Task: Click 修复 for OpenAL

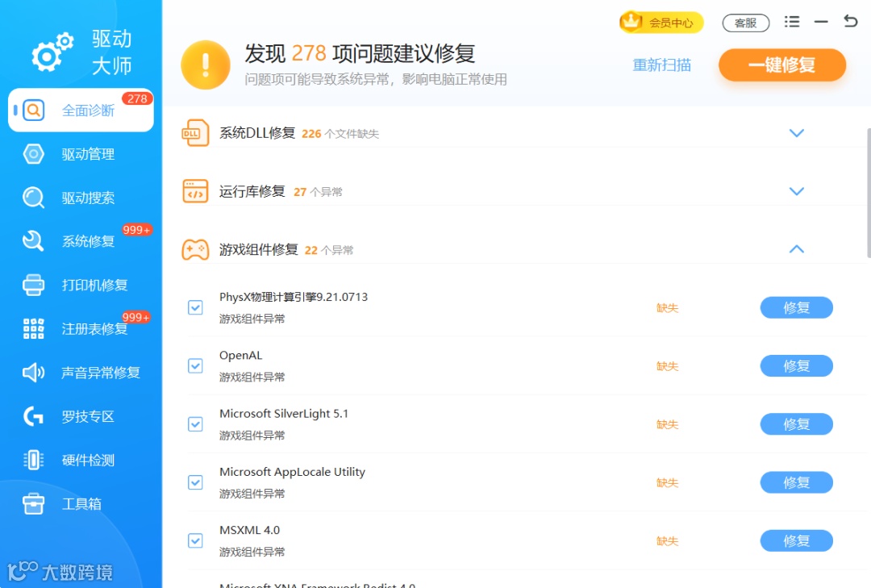Action: (797, 365)
